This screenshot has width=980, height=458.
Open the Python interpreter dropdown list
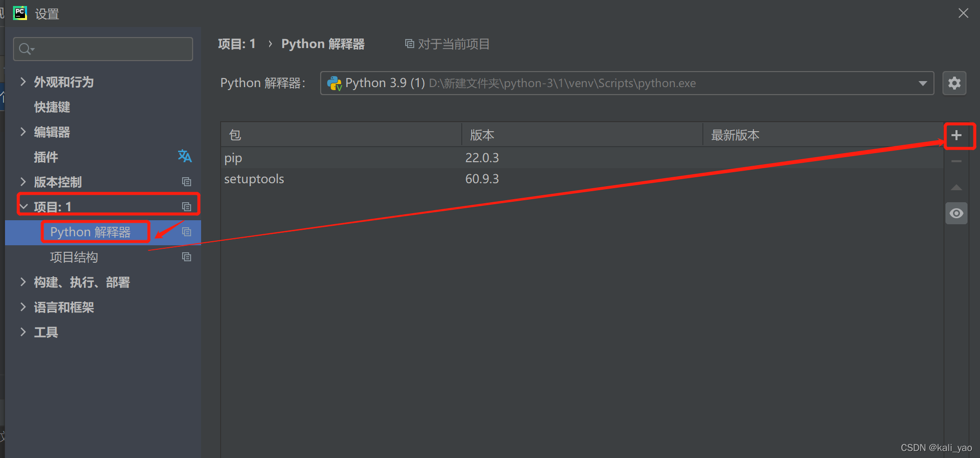[x=923, y=83]
